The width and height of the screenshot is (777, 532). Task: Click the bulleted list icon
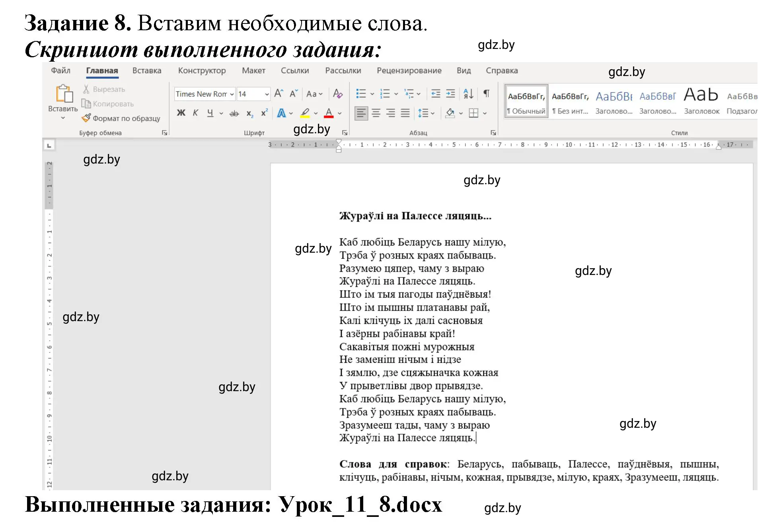click(361, 94)
